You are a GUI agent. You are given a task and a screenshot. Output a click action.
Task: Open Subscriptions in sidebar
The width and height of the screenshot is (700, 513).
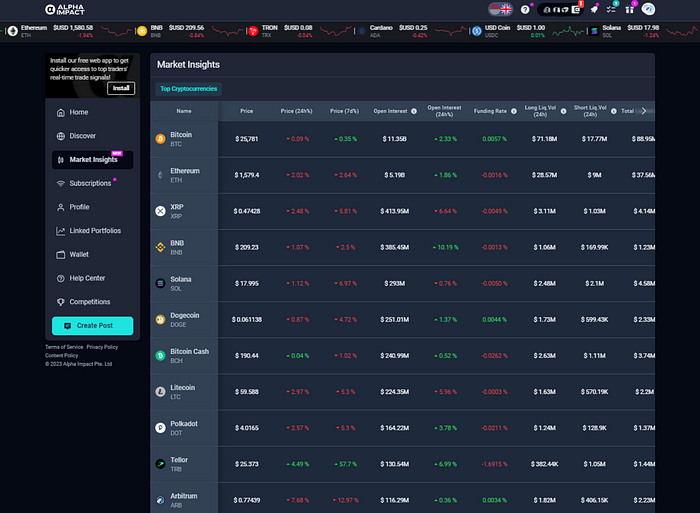coord(92,183)
